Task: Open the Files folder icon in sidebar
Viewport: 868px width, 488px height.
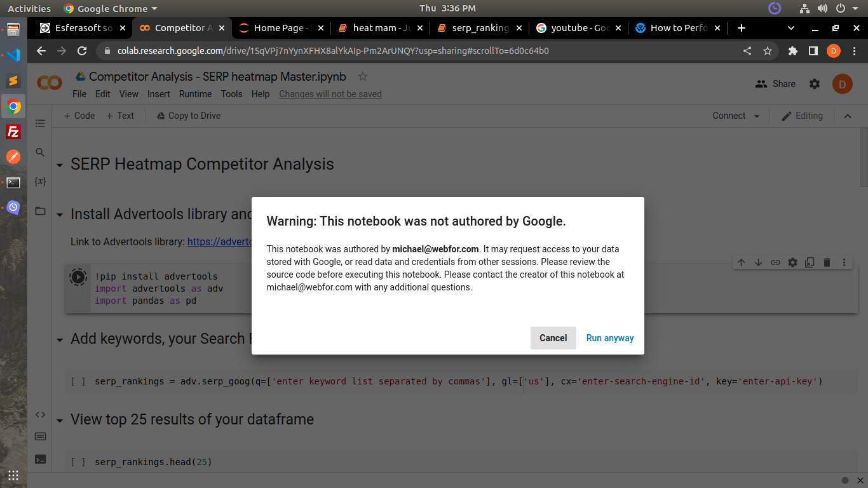Action: (x=40, y=211)
